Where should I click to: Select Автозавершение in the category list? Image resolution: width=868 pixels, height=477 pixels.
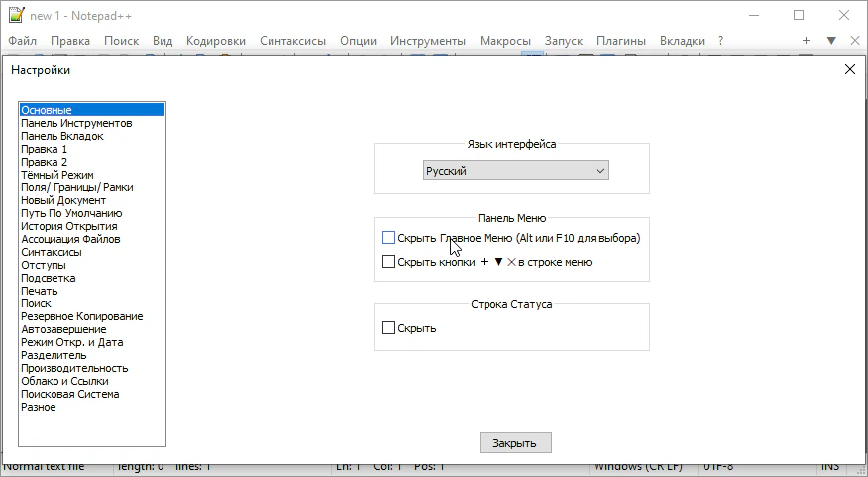tap(63, 329)
